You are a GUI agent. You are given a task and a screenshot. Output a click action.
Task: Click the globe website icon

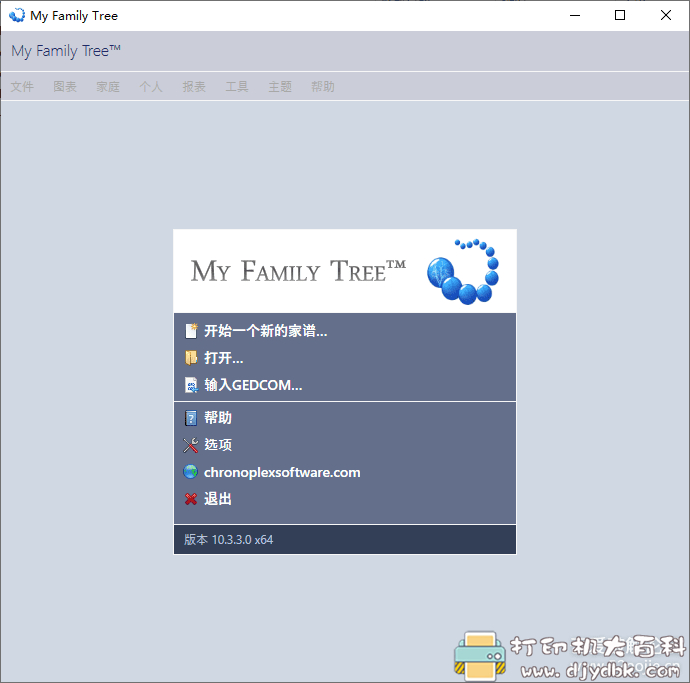pos(191,472)
